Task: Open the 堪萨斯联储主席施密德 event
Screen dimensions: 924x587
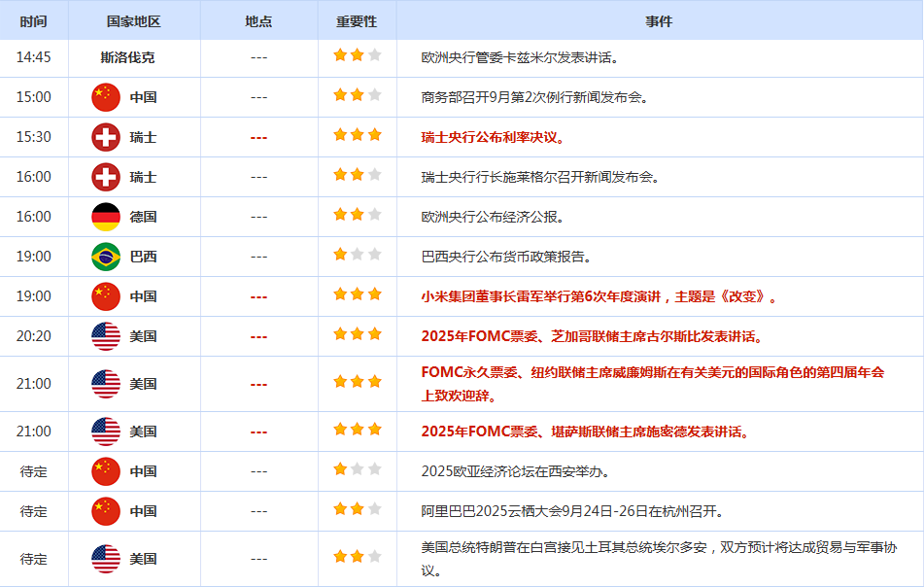Action: coord(586,432)
